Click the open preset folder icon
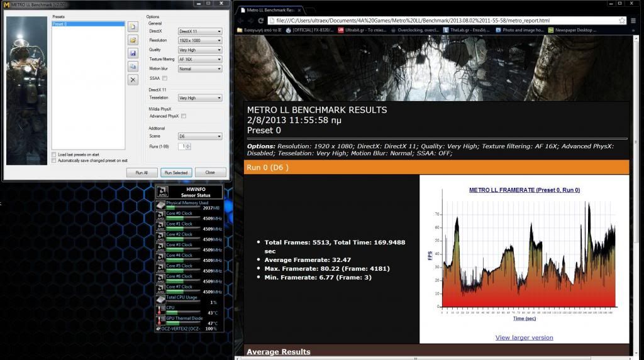 [x=133, y=40]
